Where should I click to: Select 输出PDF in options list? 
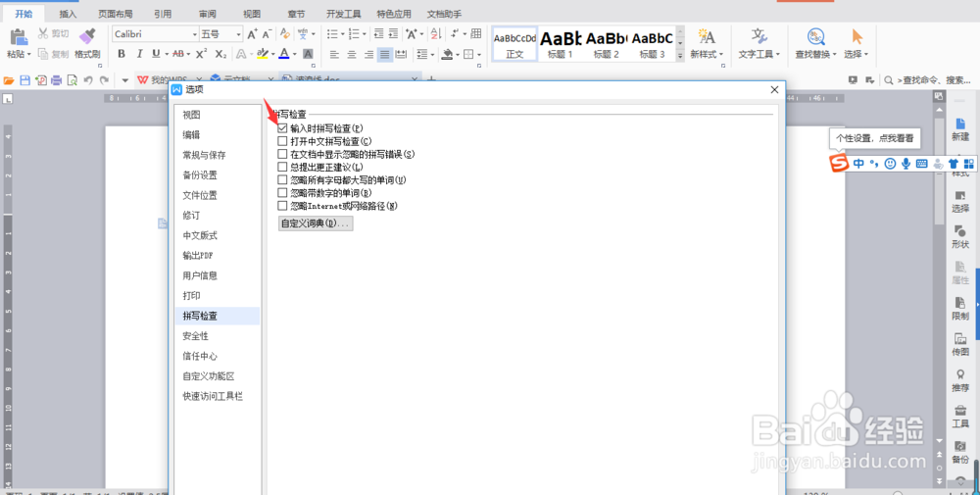[x=218, y=256]
